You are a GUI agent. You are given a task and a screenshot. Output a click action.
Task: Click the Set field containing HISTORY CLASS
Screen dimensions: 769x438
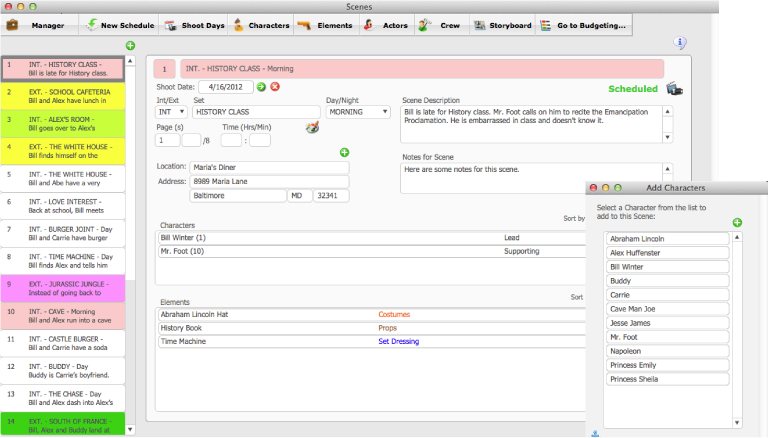(254, 112)
